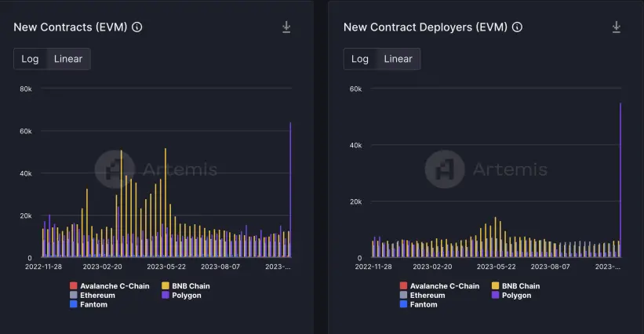Click 2023-08-07 axis label in Deployers chart
Viewport: 644px width, 334px height.
(x=550, y=267)
